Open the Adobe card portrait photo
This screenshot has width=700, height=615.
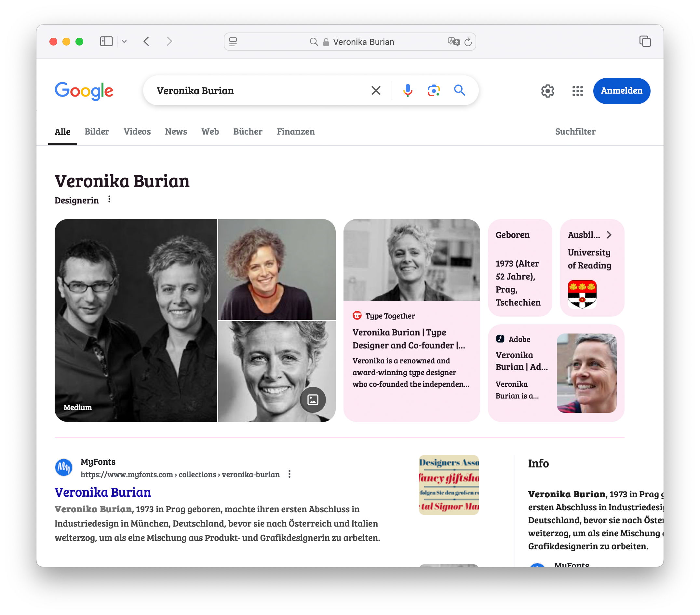click(x=586, y=373)
